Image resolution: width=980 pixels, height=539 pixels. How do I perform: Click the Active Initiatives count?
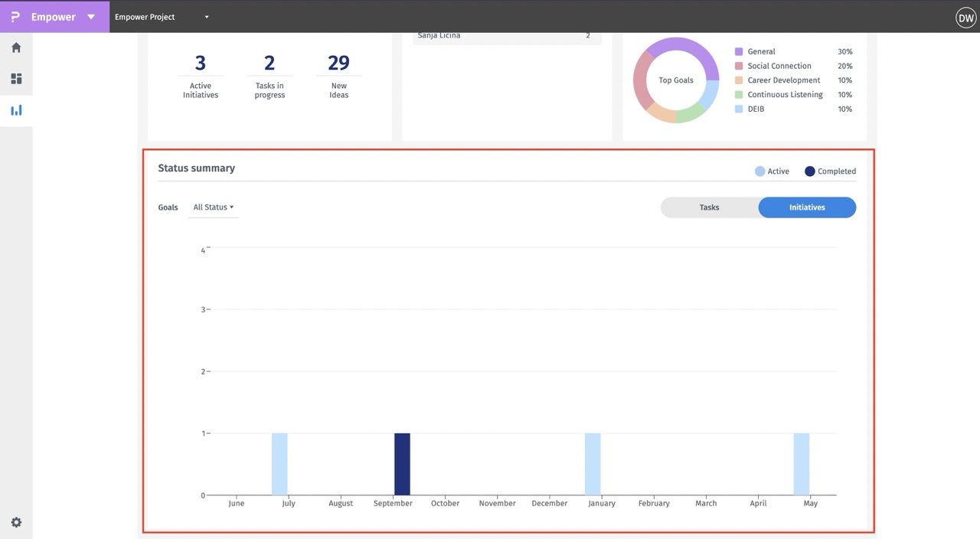[201, 64]
